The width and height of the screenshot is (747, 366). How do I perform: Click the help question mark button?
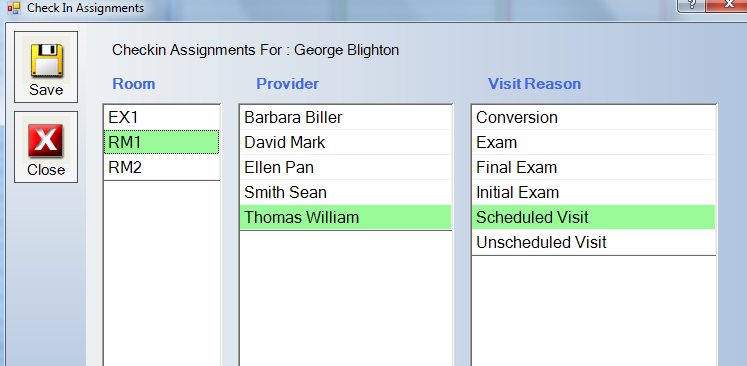[x=692, y=6]
